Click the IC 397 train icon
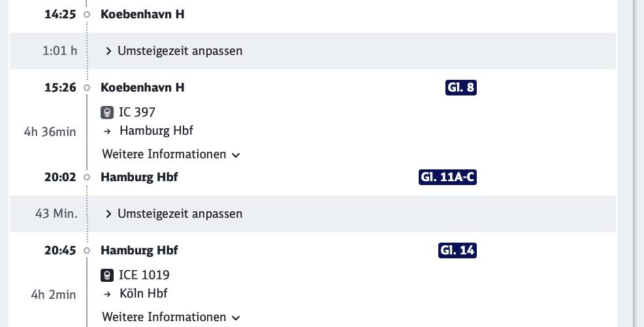 [x=107, y=112]
